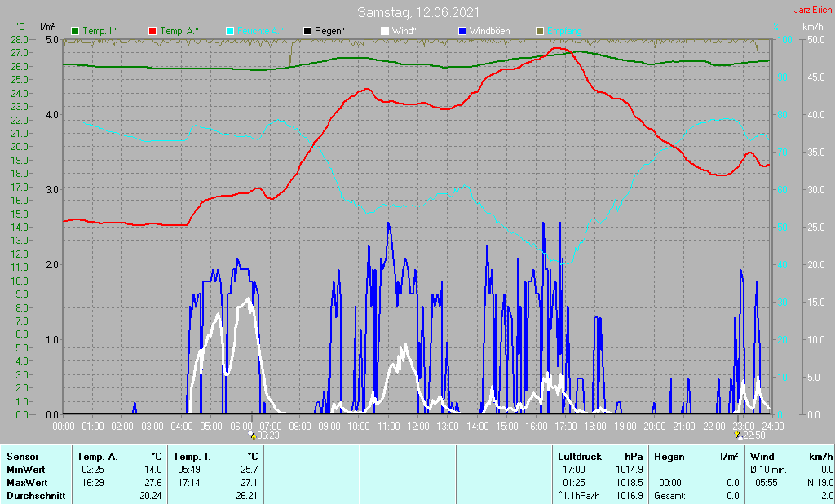Click the 'Wind' header in the table
Viewport: 835px width, 504px height.
[x=762, y=457]
